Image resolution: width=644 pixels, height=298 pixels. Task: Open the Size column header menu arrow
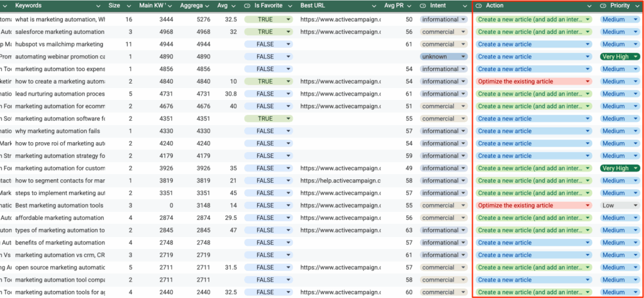tap(128, 6)
